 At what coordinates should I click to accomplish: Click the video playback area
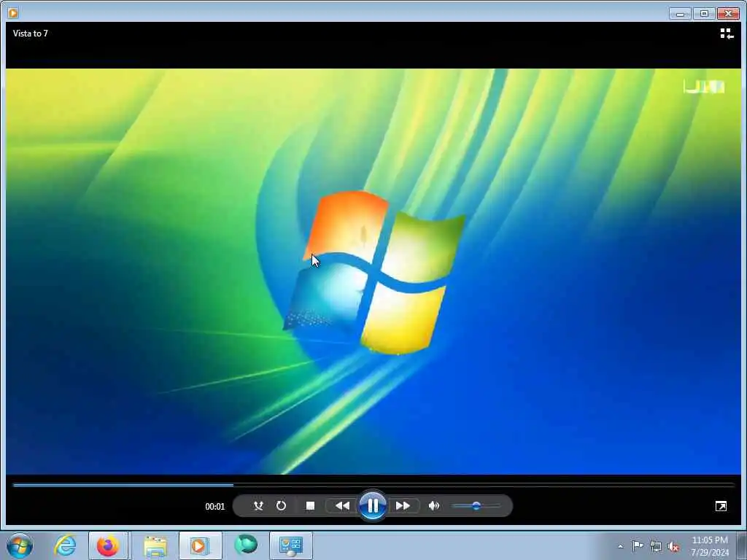(373, 271)
